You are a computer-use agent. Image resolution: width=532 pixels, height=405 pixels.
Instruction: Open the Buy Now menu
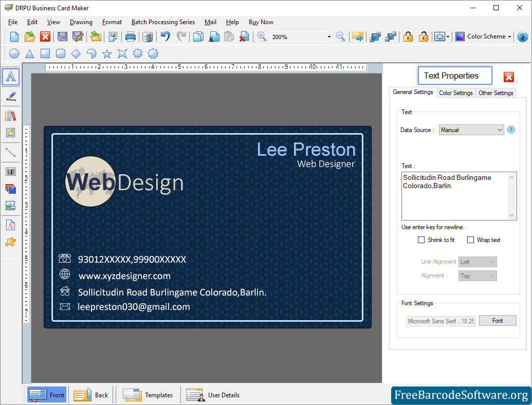tap(261, 22)
